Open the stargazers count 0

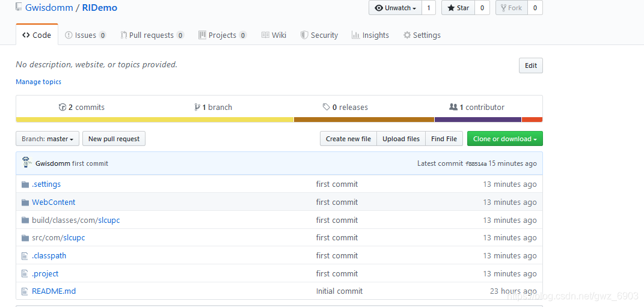[482, 8]
